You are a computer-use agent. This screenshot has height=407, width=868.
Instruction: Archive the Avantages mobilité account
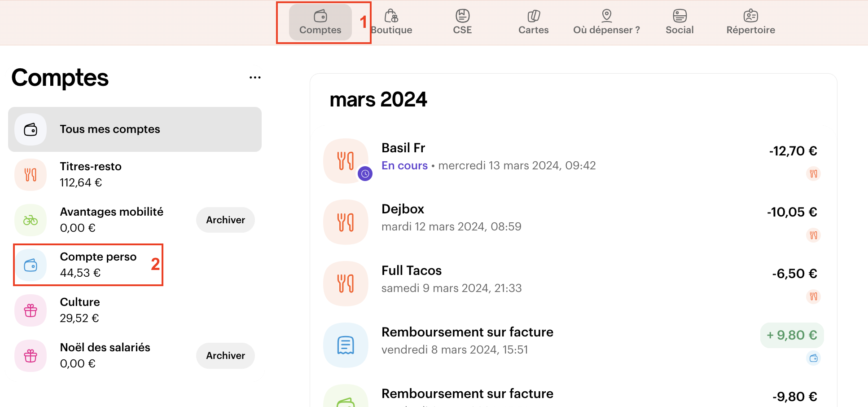(225, 220)
